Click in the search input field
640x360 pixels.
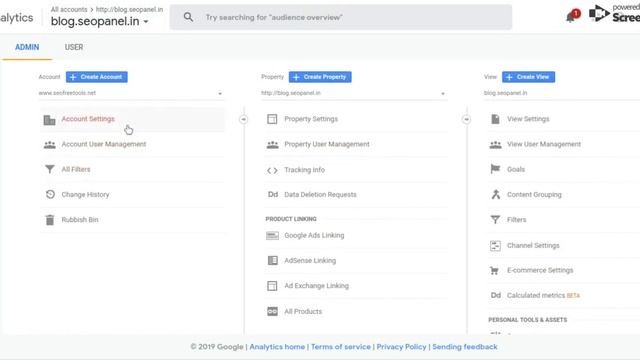pos(341,17)
